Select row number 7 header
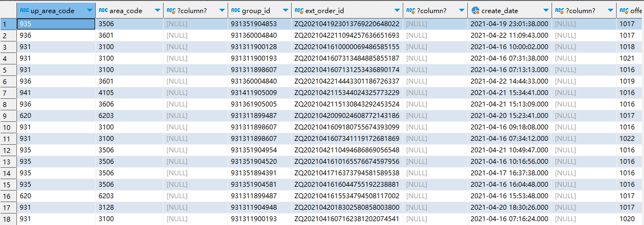This screenshot has height=225, width=644. (x=8, y=93)
